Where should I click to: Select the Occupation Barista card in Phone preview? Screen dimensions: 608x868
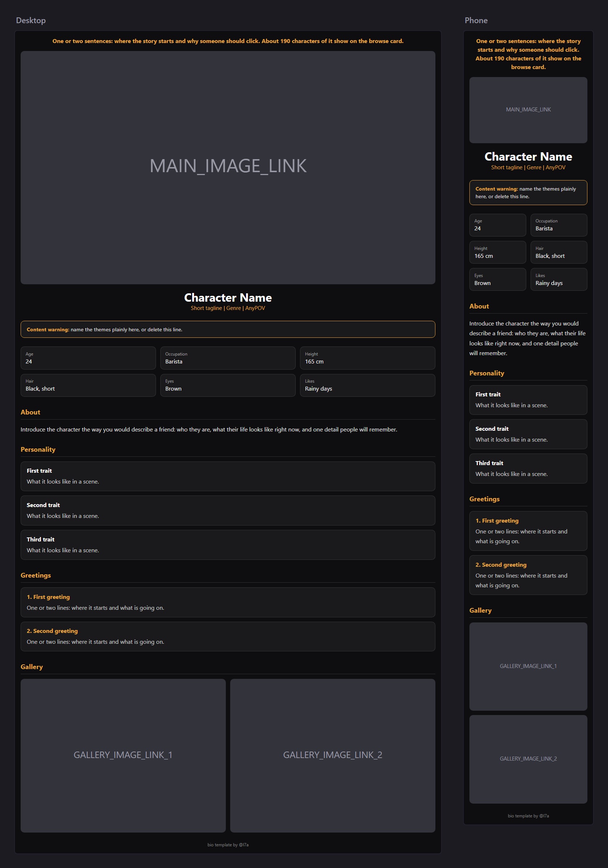tap(558, 225)
